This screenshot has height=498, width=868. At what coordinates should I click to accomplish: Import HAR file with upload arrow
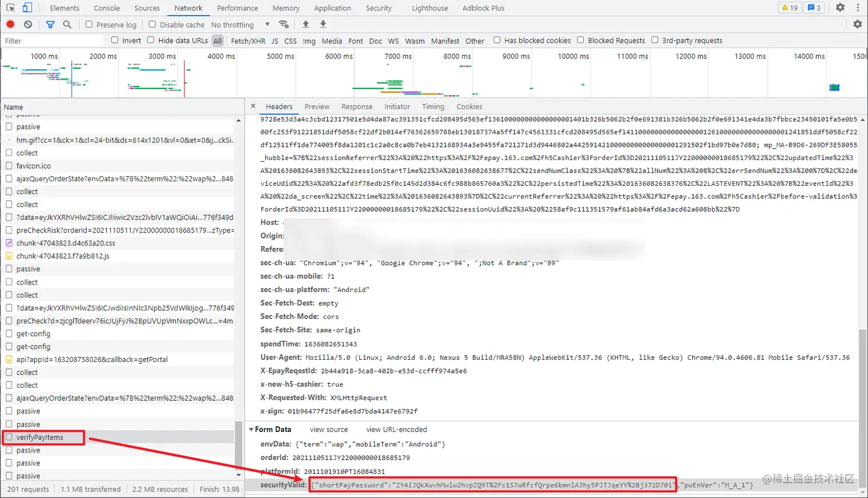pos(305,25)
